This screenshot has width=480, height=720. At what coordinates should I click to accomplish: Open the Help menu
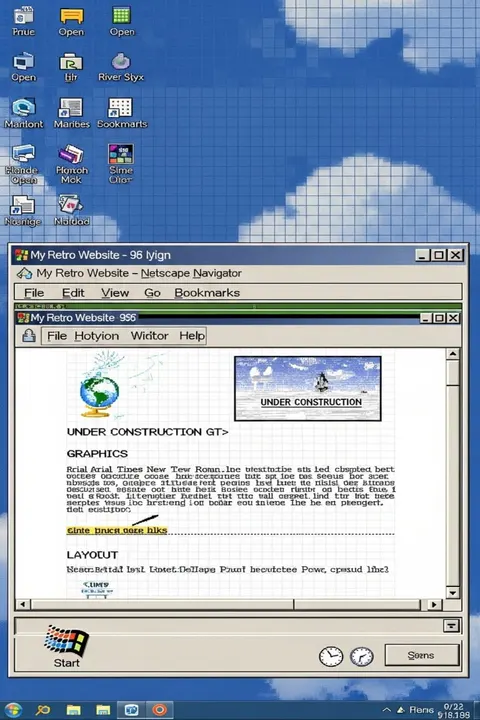192,336
